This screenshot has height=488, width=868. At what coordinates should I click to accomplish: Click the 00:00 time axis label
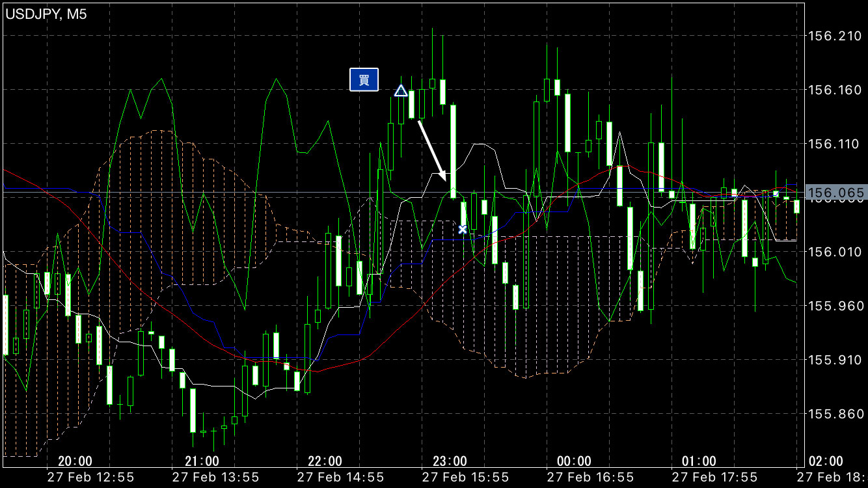pyautogui.click(x=575, y=461)
